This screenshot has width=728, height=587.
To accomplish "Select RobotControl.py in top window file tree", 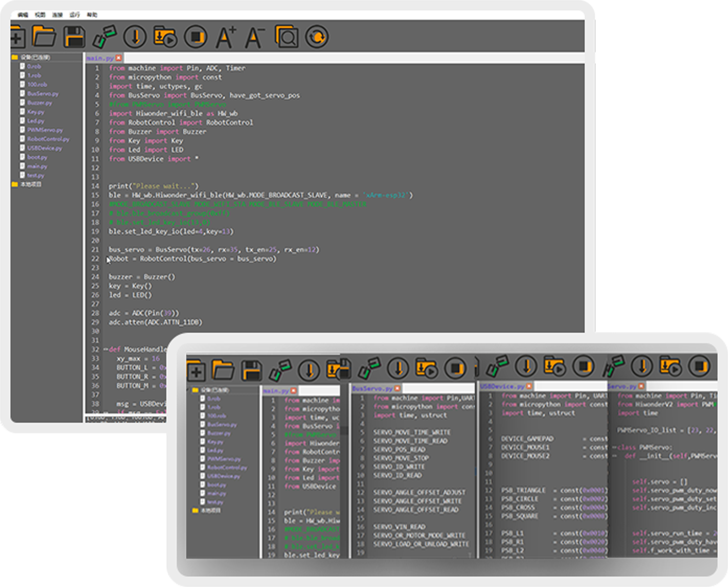I will point(48,139).
